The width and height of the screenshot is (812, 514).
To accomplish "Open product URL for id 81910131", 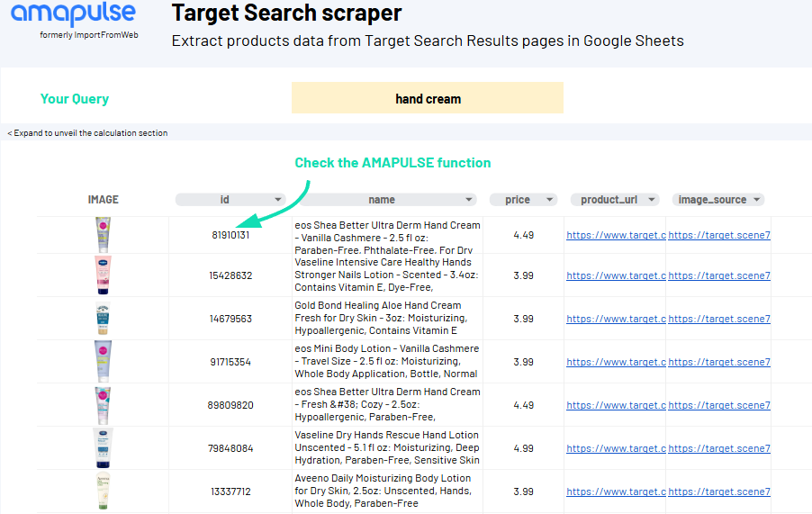I will 616,235.
